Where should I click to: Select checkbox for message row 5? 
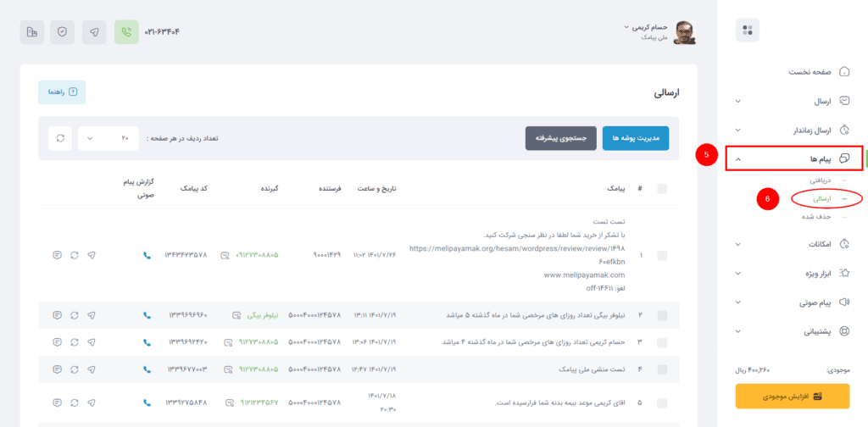pos(662,402)
